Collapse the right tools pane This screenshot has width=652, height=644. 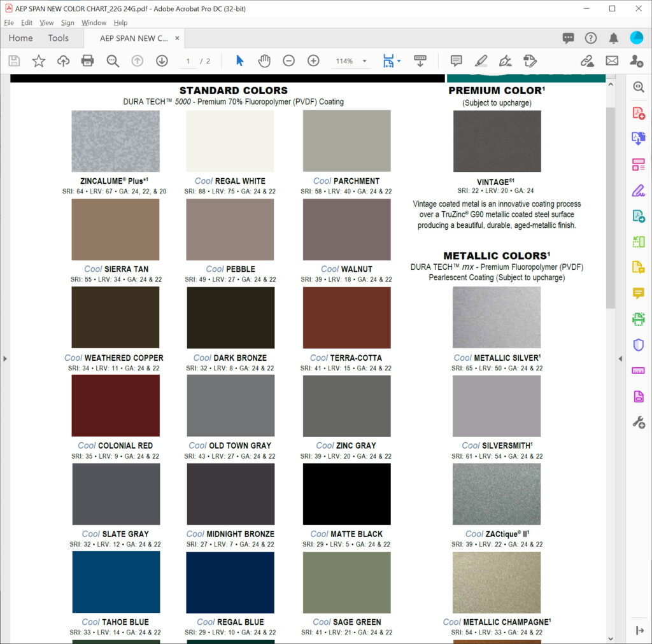coord(621,359)
